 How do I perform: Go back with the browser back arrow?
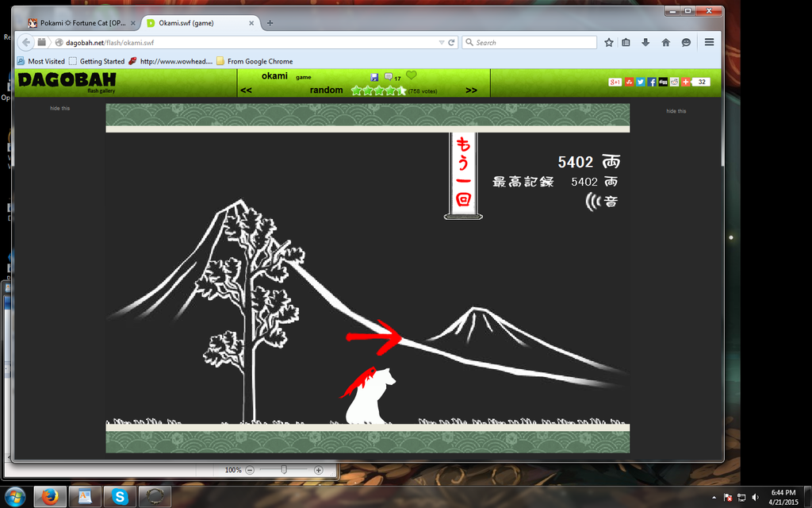(x=26, y=43)
